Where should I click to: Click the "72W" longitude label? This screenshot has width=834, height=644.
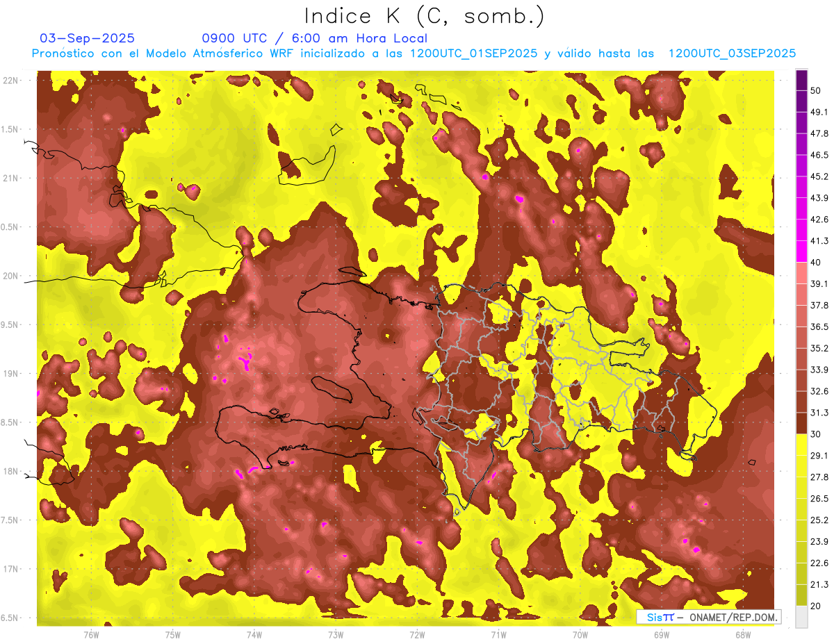(x=417, y=634)
